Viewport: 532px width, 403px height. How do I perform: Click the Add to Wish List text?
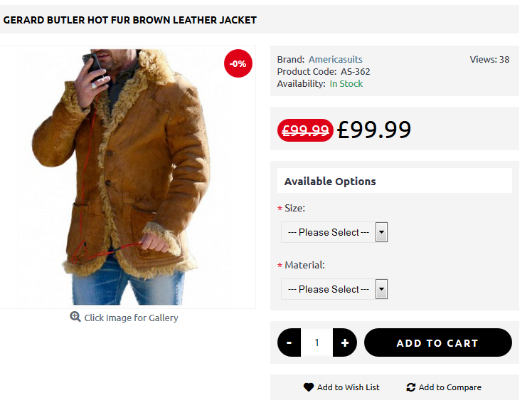pos(348,387)
